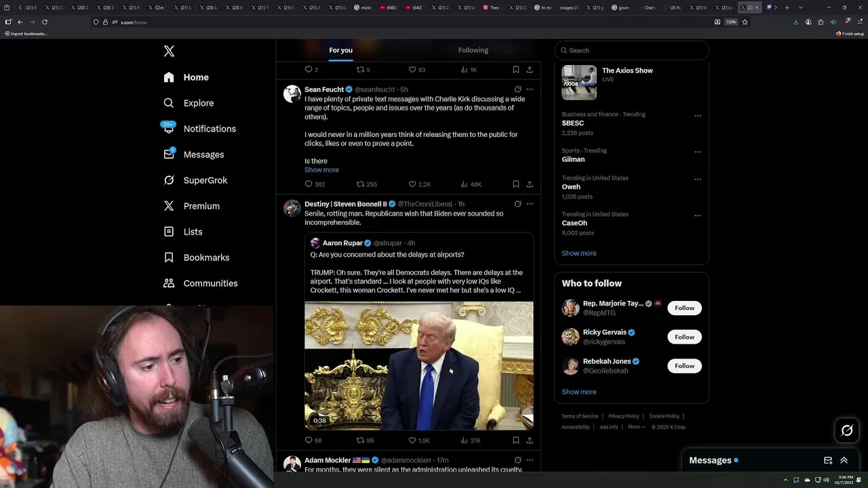Bookmark Sean Feucht's post
Viewport: 868px width, 488px height.
516,184
